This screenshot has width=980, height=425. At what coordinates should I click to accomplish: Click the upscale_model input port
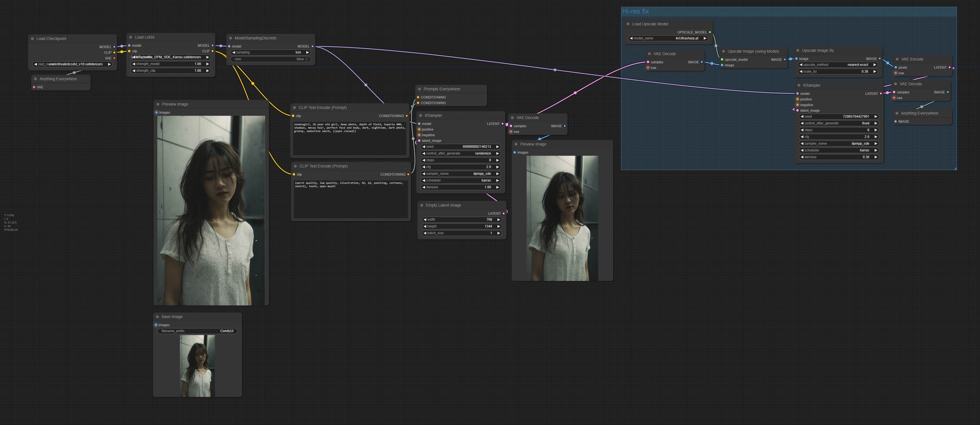722,59
